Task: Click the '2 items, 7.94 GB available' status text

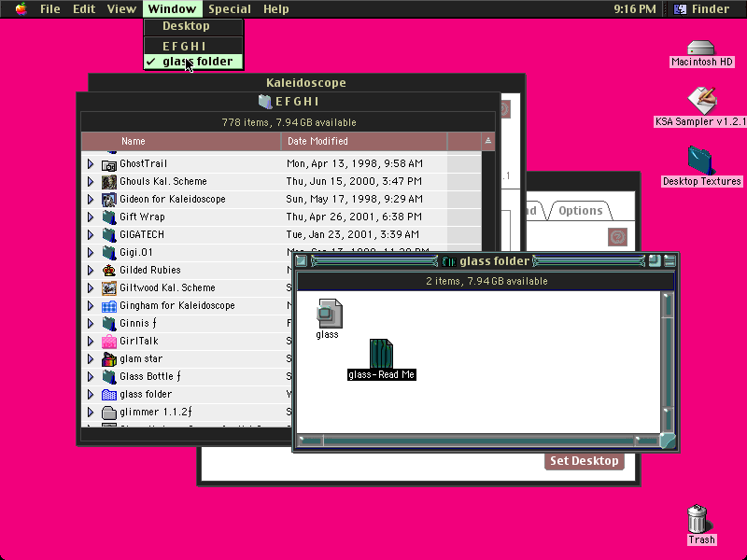Action: tap(486, 282)
